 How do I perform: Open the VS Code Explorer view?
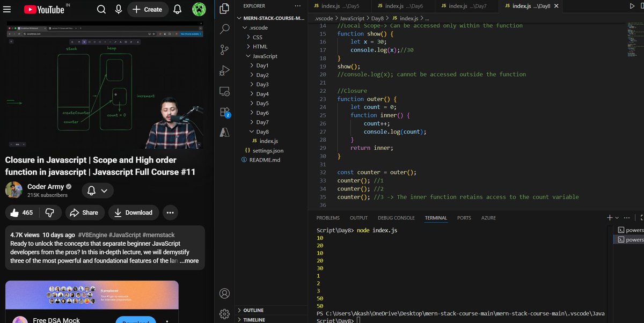point(225,9)
